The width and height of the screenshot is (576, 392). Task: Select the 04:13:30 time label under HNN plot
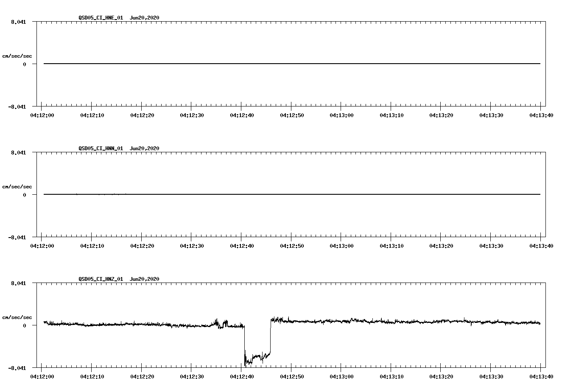[x=491, y=246]
